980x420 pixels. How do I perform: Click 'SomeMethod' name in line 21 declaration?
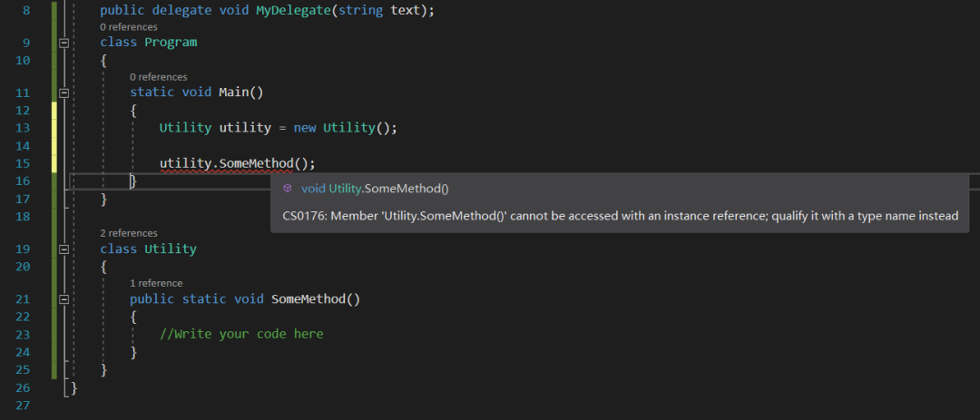(x=309, y=298)
